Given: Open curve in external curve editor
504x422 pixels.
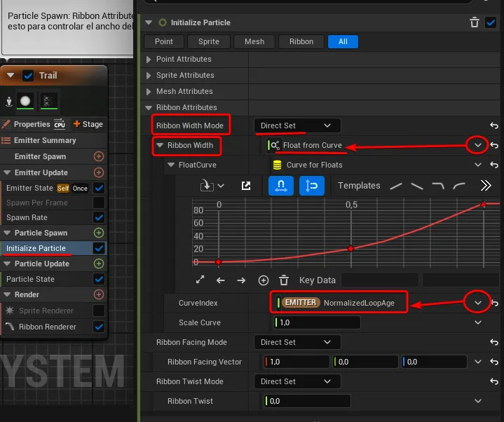Looking at the screenshot, I should [246, 186].
